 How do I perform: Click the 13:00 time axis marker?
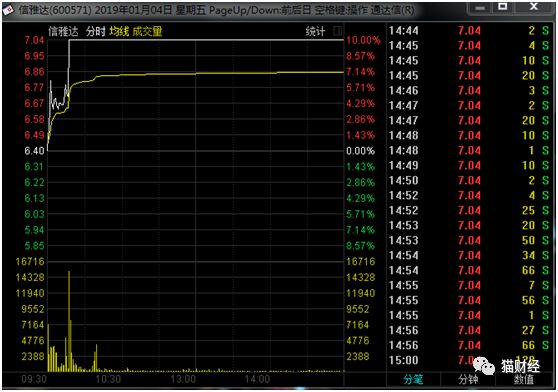(183, 379)
